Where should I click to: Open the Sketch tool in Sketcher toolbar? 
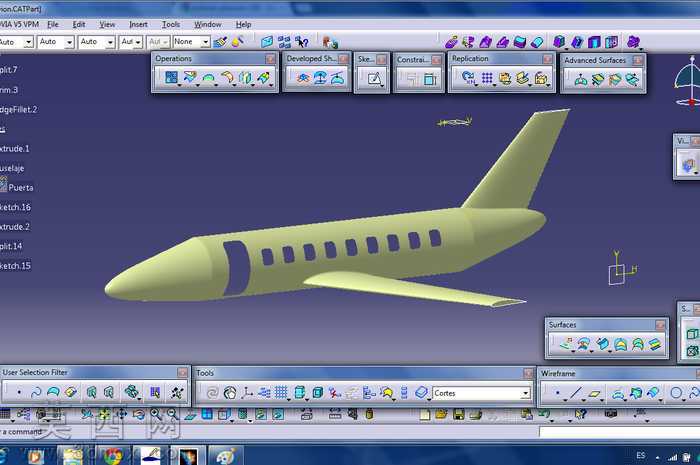374,79
